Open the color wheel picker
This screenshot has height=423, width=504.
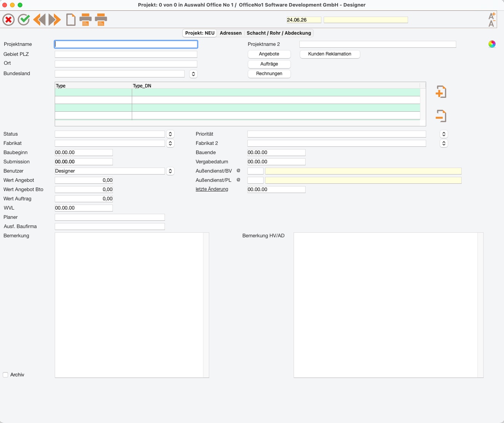pos(492,44)
